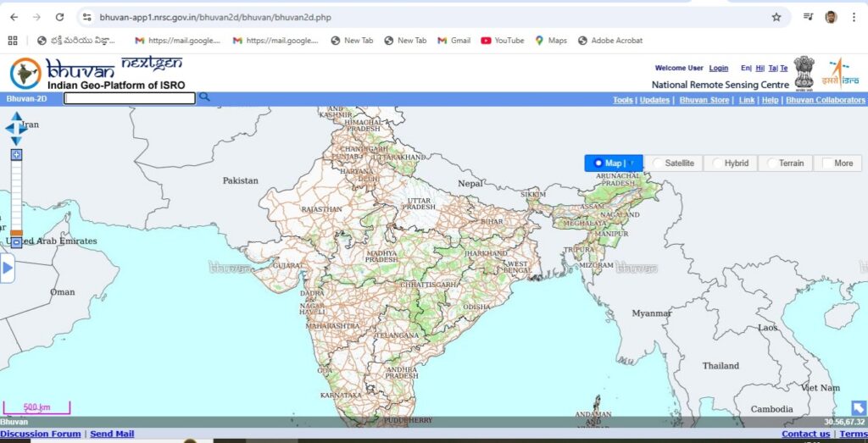Open the Bhuvan Store menu item
Screen dimensions: 868x443
click(704, 100)
